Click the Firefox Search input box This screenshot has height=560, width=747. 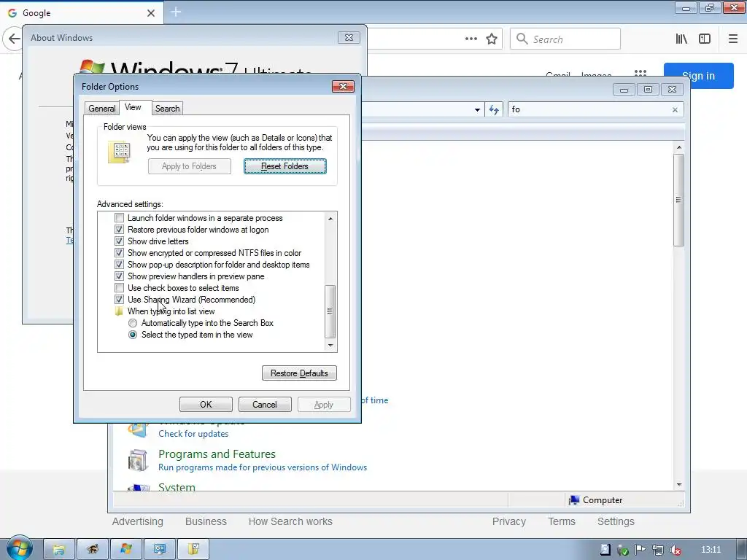[565, 39]
